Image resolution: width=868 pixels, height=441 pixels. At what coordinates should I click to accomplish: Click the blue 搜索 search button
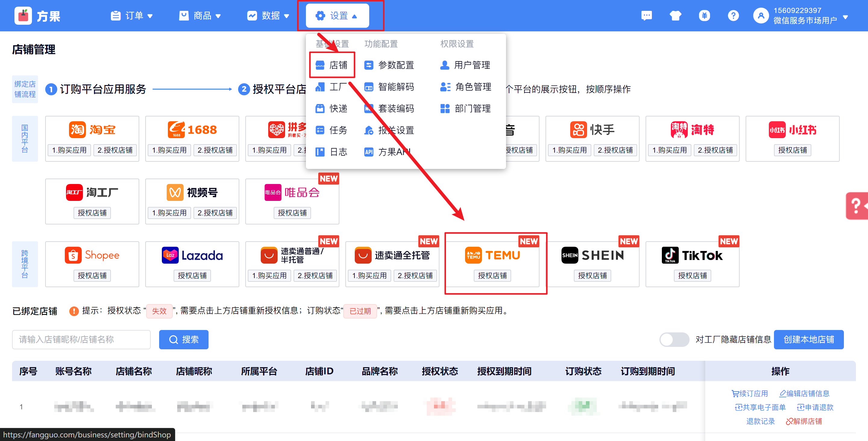(184, 340)
